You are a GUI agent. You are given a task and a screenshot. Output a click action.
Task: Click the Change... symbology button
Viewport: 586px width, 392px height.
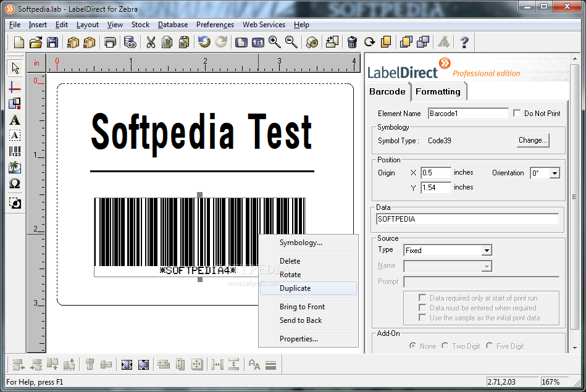[533, 140]
